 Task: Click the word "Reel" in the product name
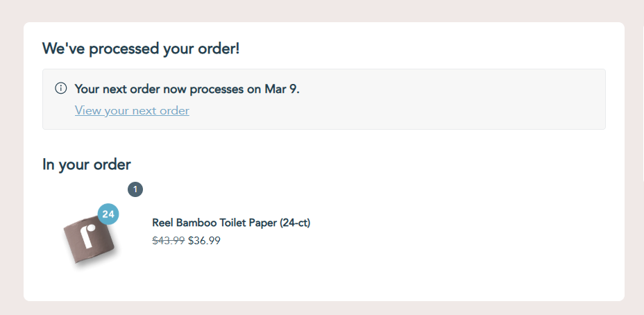click(x=163, y=223)
